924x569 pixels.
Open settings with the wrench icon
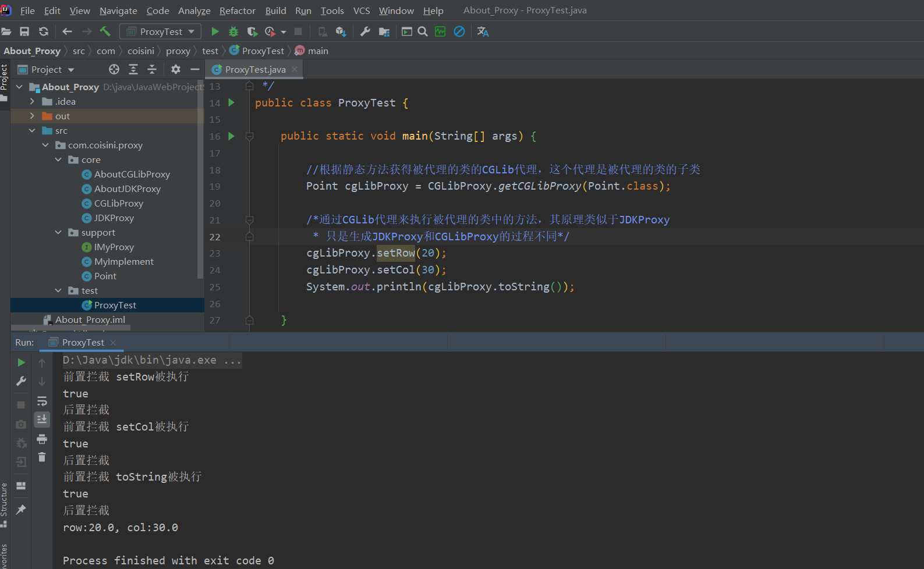coord(365,31)
